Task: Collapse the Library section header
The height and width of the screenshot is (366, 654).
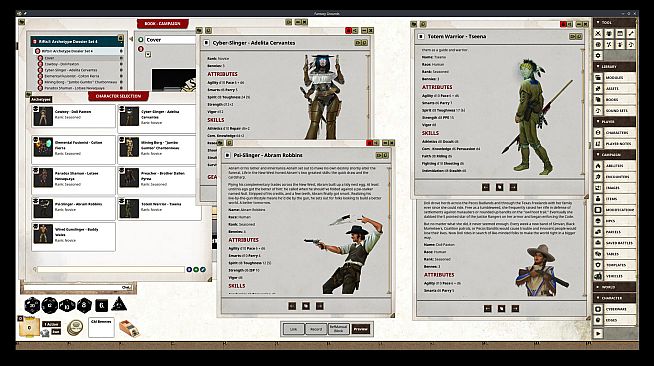Action: coord(615,66)
